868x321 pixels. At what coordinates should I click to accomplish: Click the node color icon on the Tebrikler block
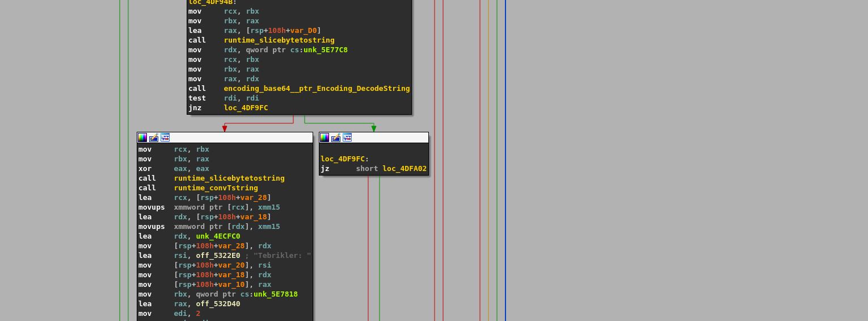click(142, 137)
